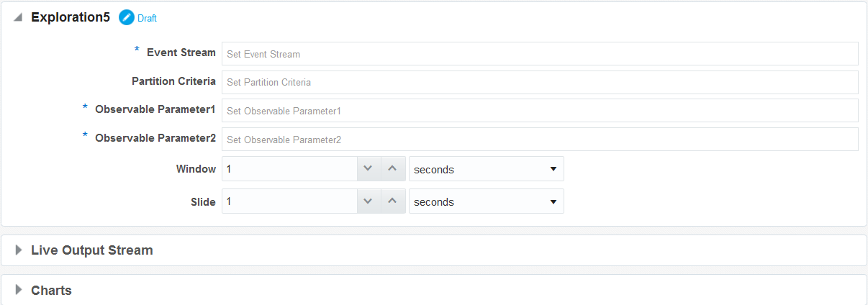Screen dimensions: 868x305
Task: Click the Observable Parameter1 input field
Action: click(x=540, y=111)
